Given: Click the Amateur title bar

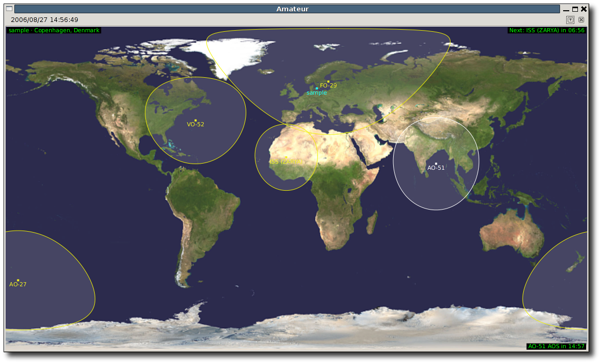Looking at the screenshot, I should [287, 9].
